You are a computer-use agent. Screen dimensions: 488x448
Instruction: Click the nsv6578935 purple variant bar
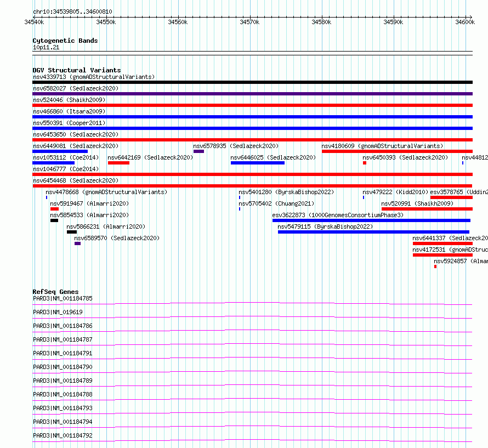pyautogui.click(x=198, y=151)
